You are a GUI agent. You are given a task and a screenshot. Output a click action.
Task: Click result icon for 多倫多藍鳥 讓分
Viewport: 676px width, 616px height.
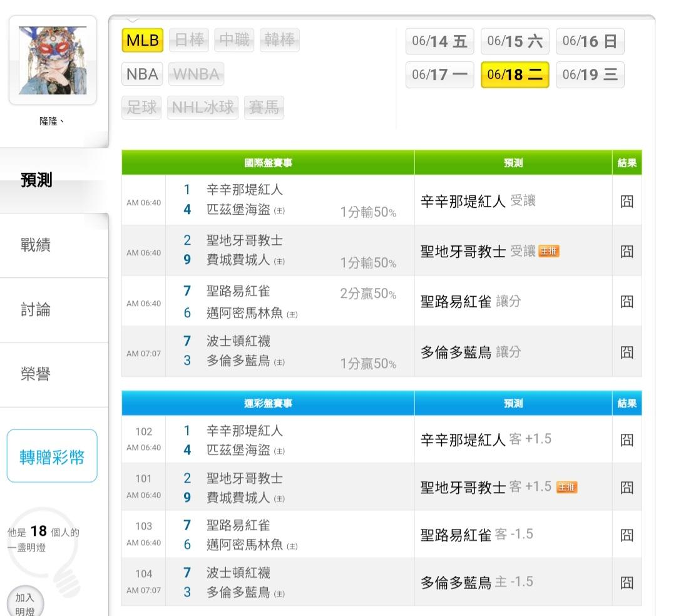(x=627, y=352)
